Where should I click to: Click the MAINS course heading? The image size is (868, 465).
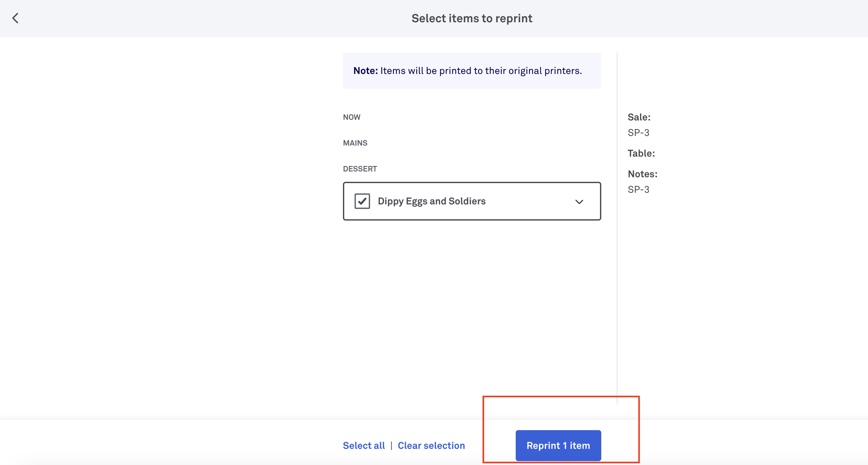coord(355,143)
